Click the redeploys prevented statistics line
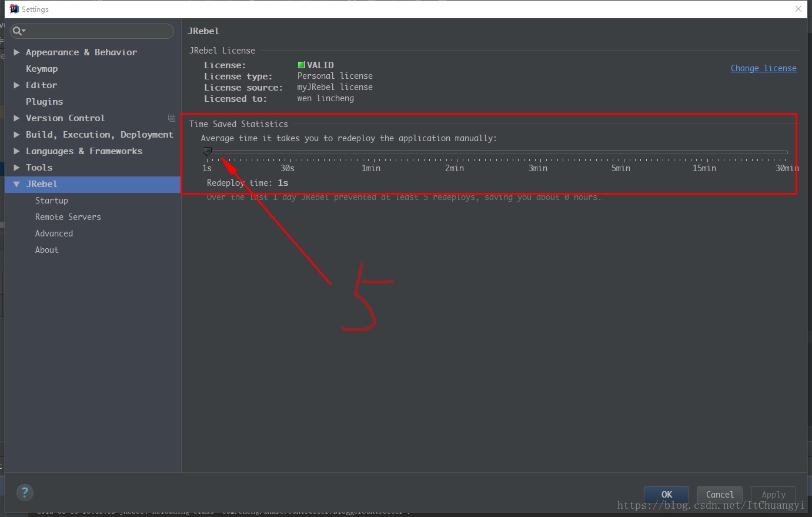Image resolution: width=812 pixels, height=517 pixels. (404, 198)
